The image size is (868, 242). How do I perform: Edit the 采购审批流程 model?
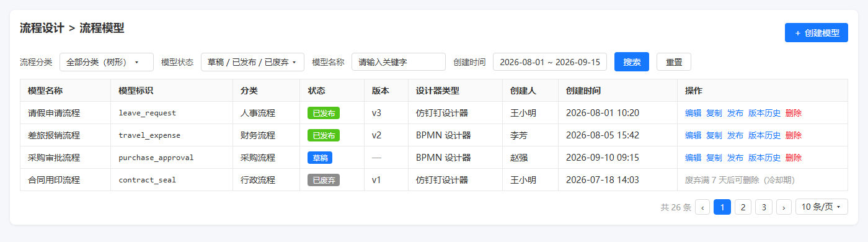(693, 158)
